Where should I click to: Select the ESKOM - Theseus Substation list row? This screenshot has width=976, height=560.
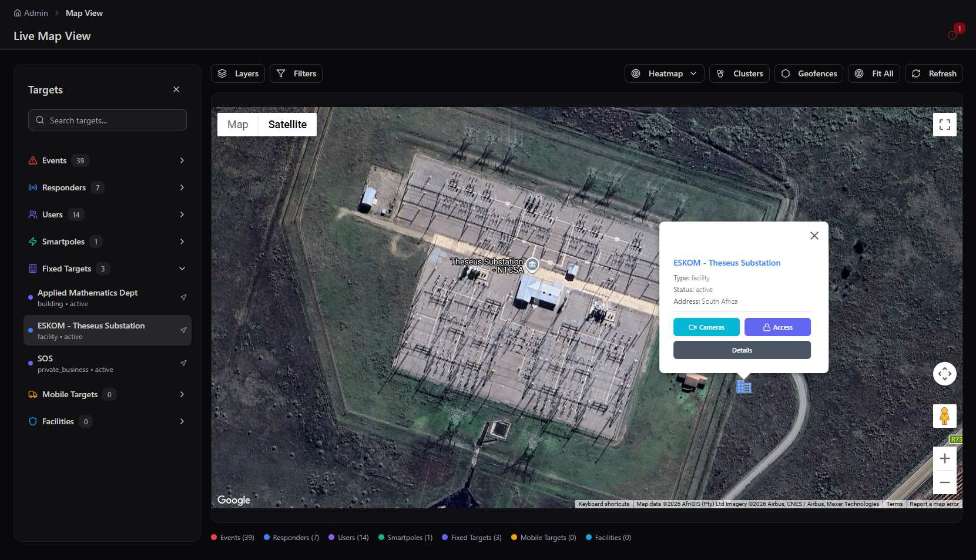pos(108,330)
